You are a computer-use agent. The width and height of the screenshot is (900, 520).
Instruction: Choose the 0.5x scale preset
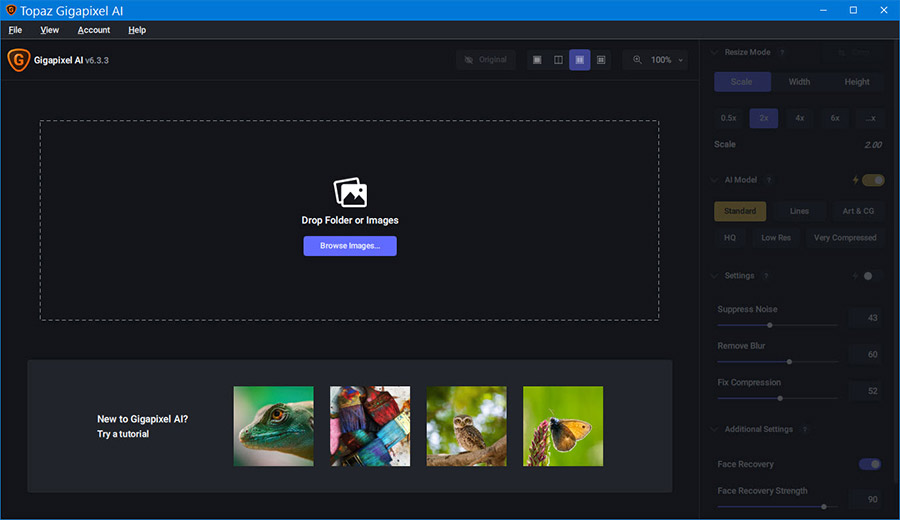[x=728, y=118]
